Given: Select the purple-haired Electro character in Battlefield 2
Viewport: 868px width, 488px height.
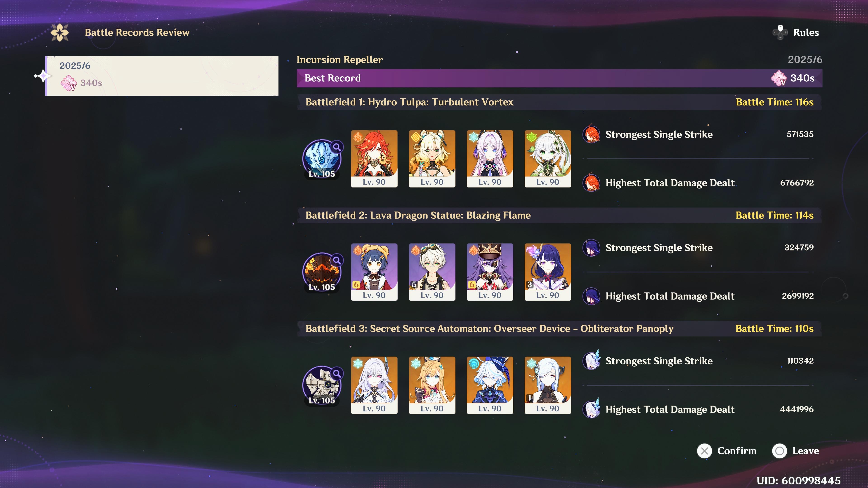Looking at the screenshot, I should (x=547, y=272).
